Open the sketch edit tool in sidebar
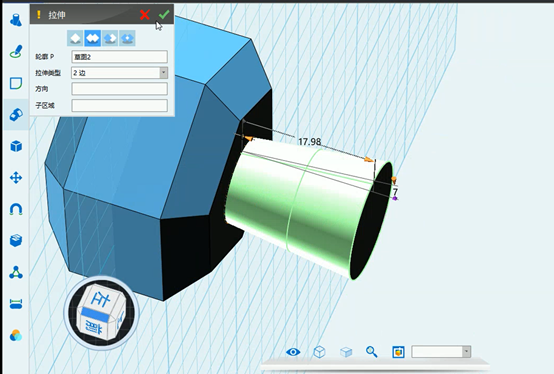The image size is (554, 374). 16,83
